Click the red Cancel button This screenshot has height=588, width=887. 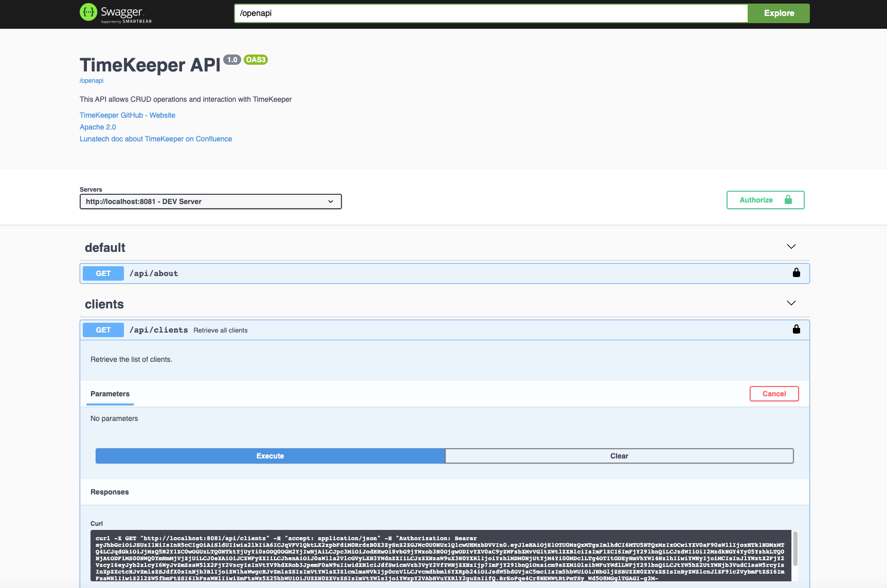click(774, 394)
